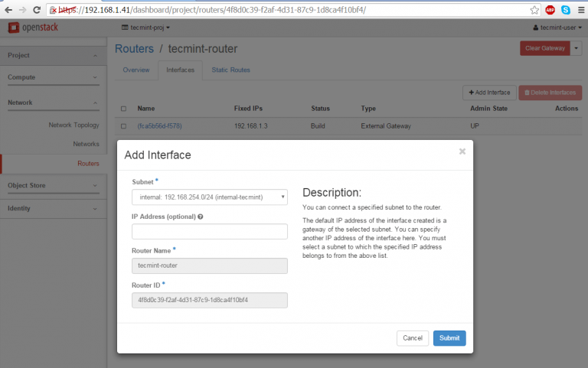The width and height of the screenshot is (588, 368).
Task: Open the Subnet dropdown
Action: (x=209, y=197)
